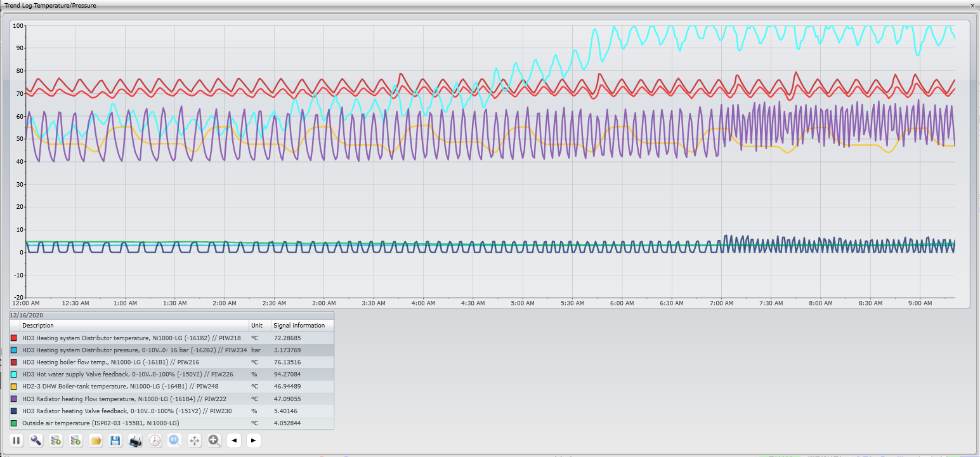980x457 pixels.
Task: Click the second database add icon
Action: pos(75,440)
